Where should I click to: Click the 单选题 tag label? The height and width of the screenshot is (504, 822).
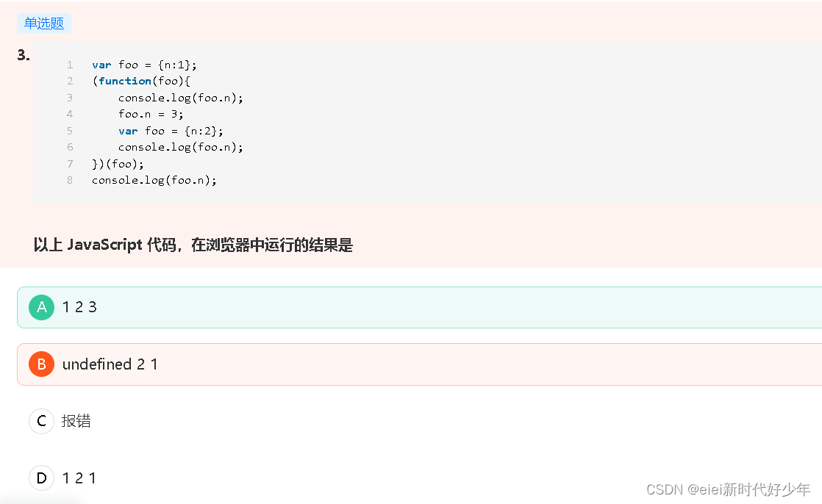[44, 24]
